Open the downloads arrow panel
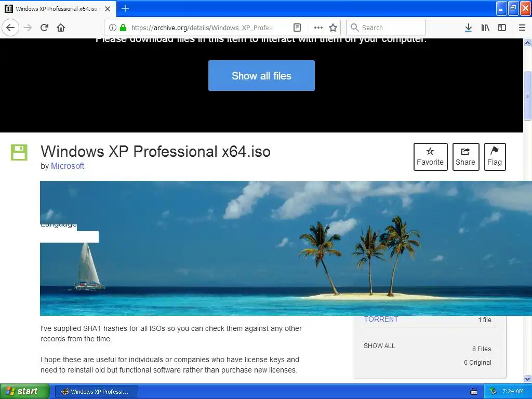The width and height of the screenshot is (532, 399). coord(469,28)
